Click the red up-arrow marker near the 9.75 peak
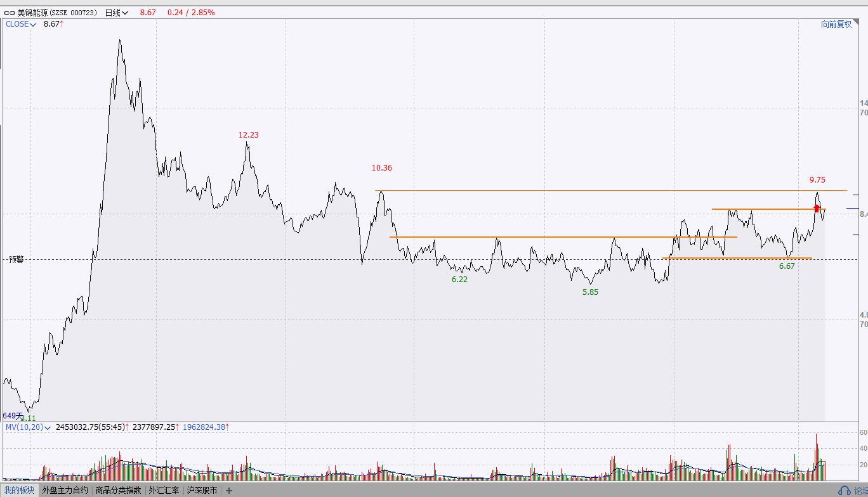Image resolution: width=868 pixels, height=497 pixels. pos(817,208)
